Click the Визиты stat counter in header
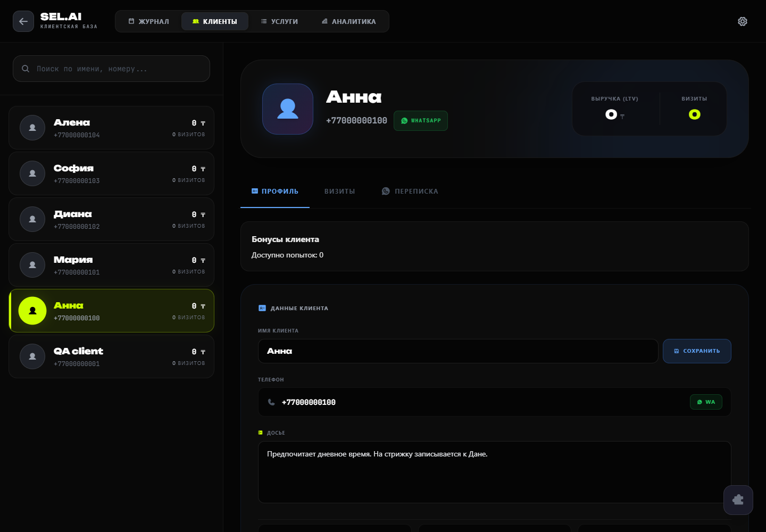 click(x=694, y=114)
